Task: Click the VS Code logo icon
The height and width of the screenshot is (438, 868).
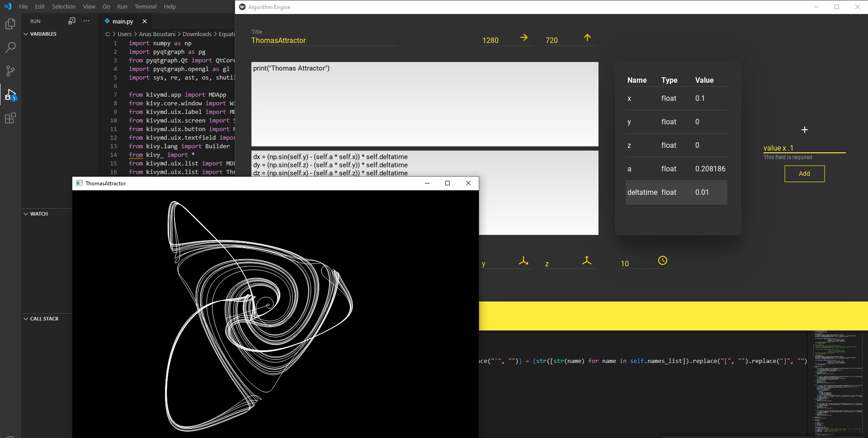Action: (x=8, y=6)
